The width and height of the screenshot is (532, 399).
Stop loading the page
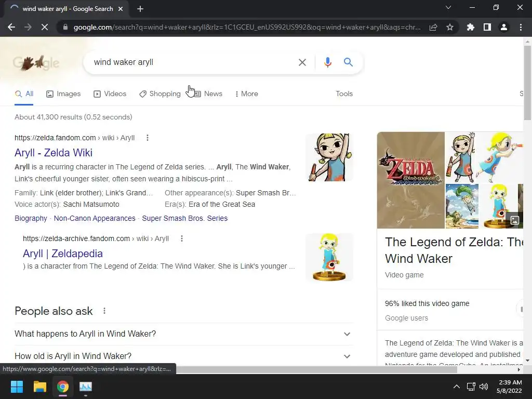[45, 27]
